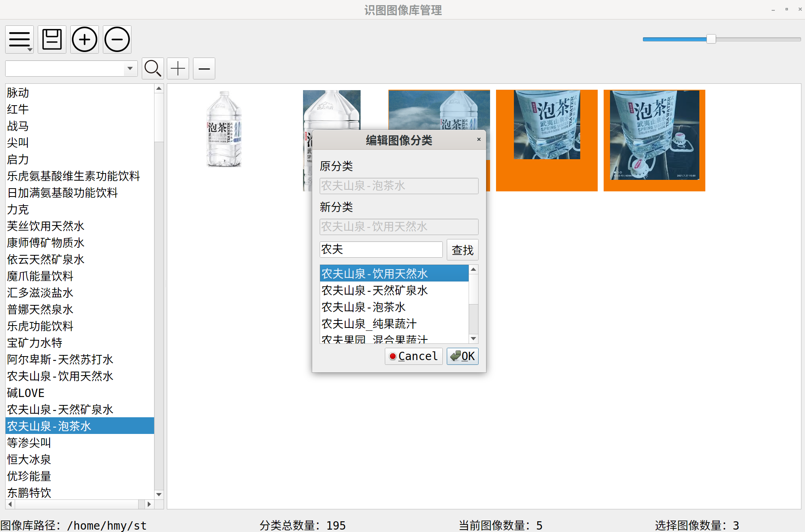Click the circled minus toolbar icon

tap(117, 39)
